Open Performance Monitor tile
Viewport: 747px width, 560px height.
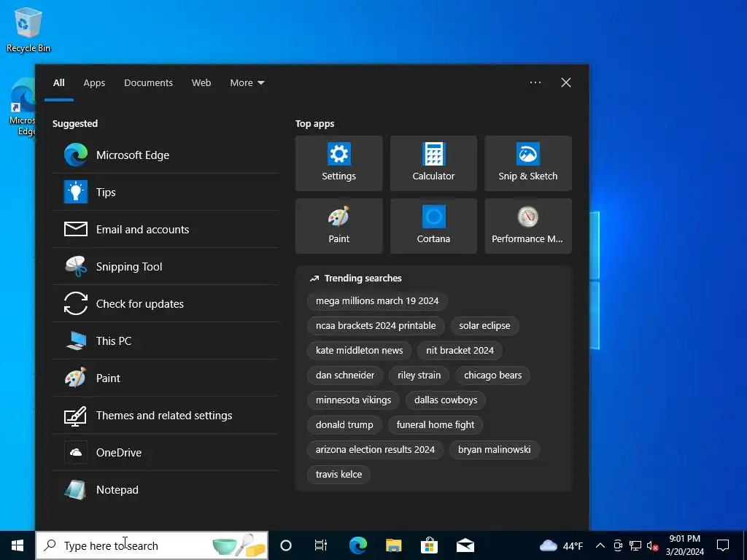(x=528, y=226)
